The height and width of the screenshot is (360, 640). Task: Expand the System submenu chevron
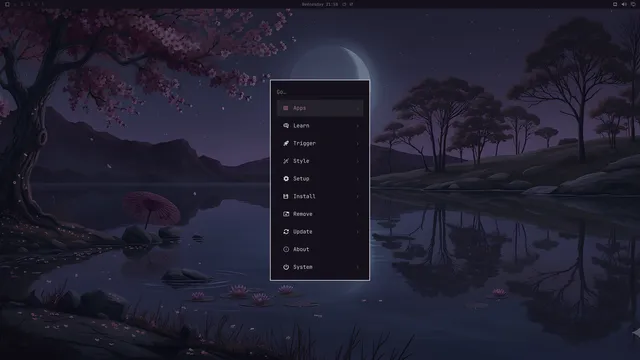point(358,267)
